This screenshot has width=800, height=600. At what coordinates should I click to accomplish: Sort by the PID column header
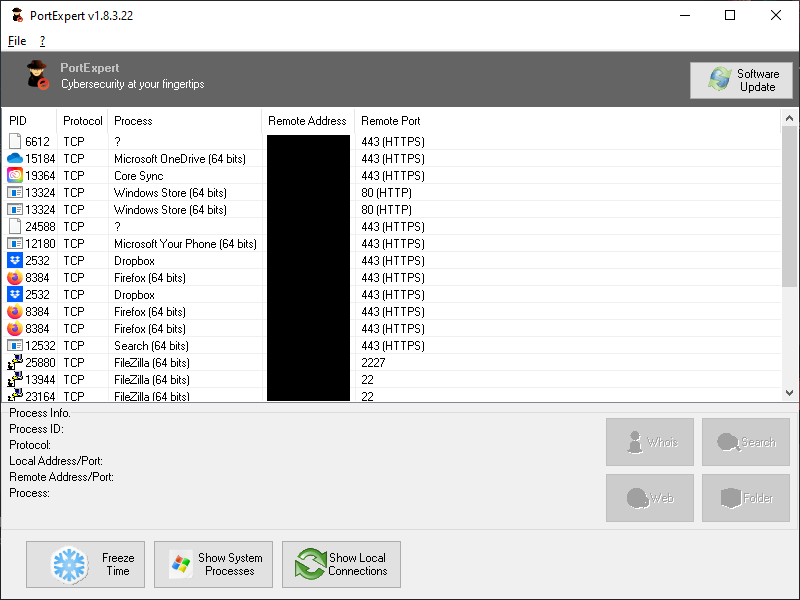coord(18,121)
